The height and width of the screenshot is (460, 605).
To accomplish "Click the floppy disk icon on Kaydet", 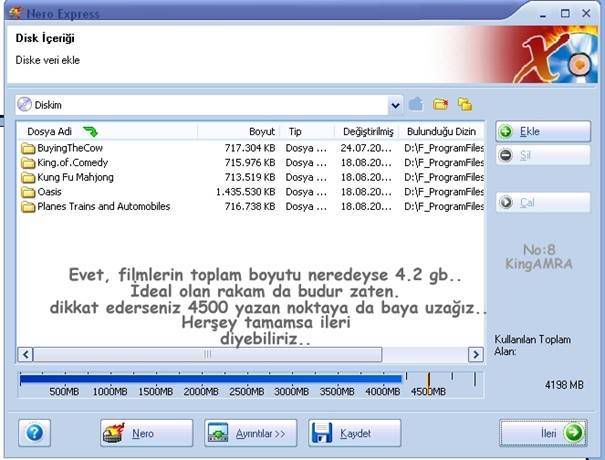I will 322,433.
